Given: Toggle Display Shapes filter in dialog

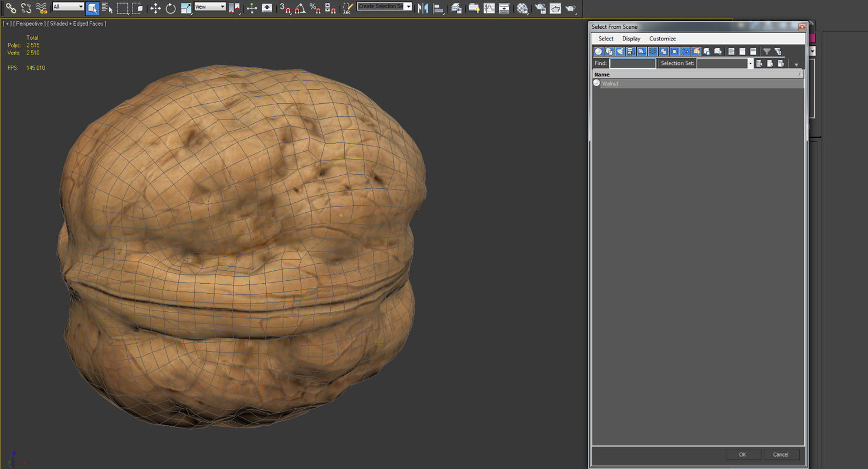Looking at the screenshot, I should pos(609,52).
